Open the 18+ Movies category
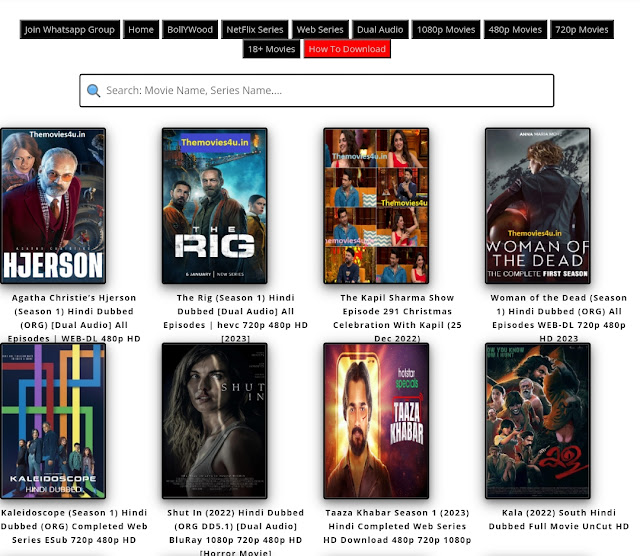This screenshot has width=640, height=556. [271, 49]
